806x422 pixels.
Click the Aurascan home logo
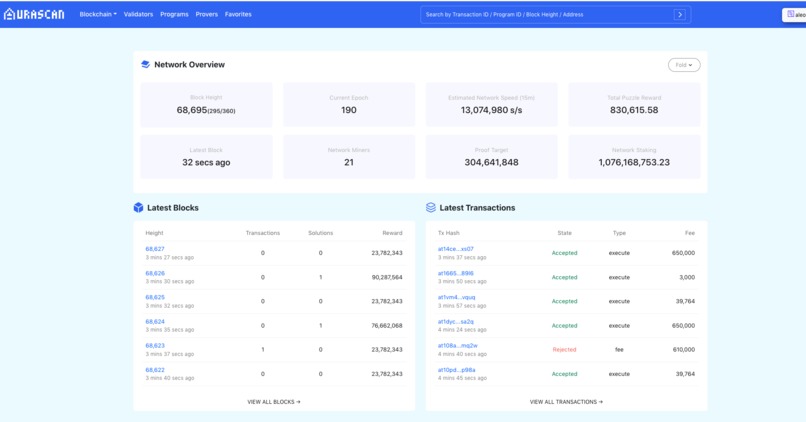[x=34, y=14]
